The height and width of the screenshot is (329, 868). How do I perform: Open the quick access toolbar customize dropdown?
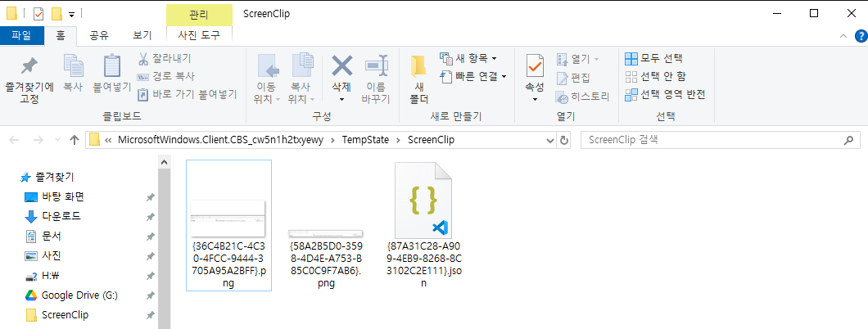(x=71, y=14)
